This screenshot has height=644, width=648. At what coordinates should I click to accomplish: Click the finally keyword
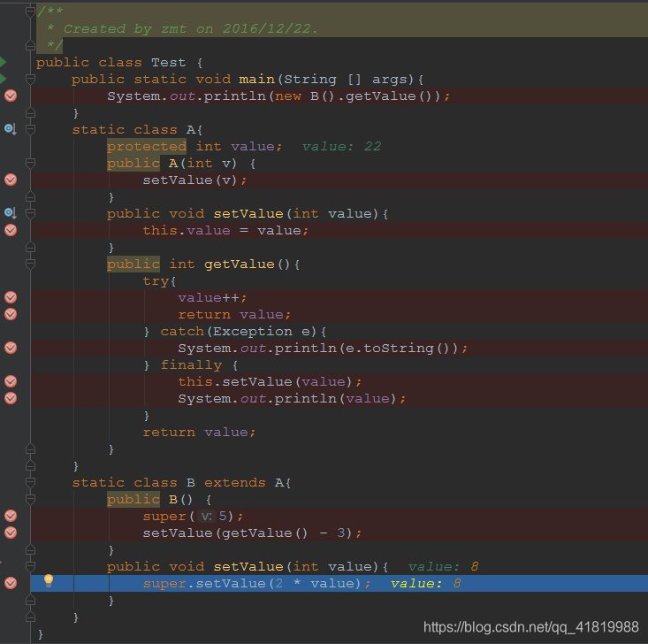click(191, 364)
